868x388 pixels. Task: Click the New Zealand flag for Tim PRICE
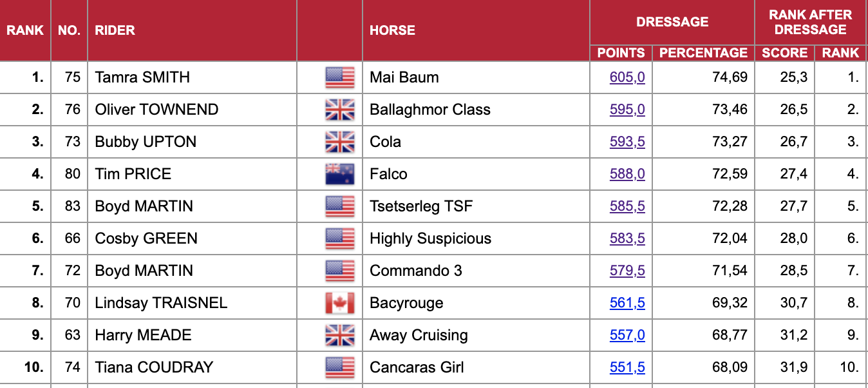pos(340,174)
